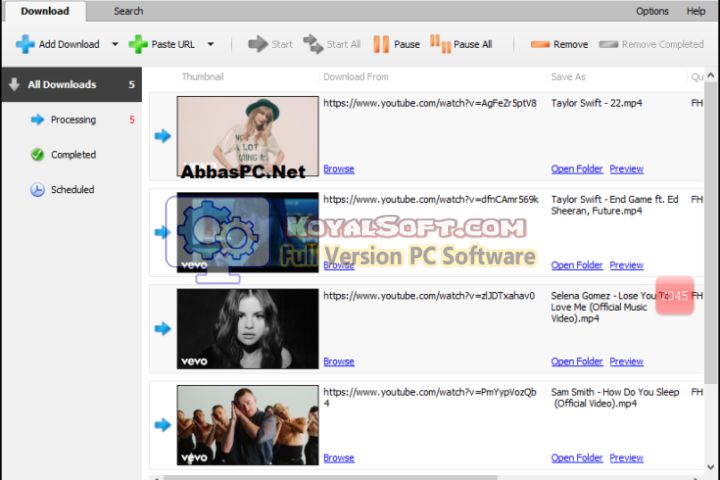Click the Save As column header
720x480 pixels.
tap(568, 77)
